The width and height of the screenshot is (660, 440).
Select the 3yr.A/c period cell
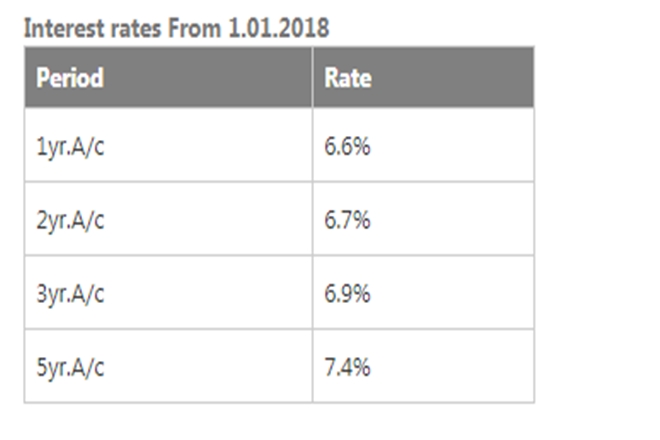[x=70, y=294]
